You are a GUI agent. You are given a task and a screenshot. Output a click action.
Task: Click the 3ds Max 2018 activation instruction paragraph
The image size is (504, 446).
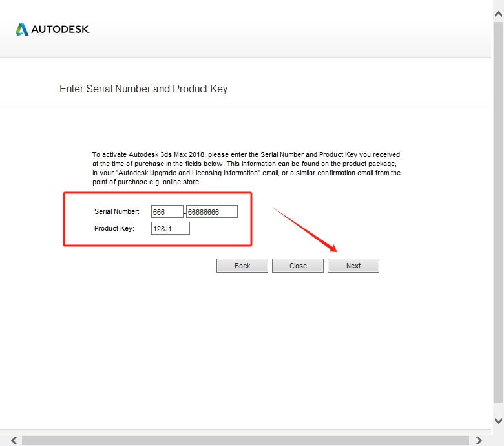[x=246, y=168]
